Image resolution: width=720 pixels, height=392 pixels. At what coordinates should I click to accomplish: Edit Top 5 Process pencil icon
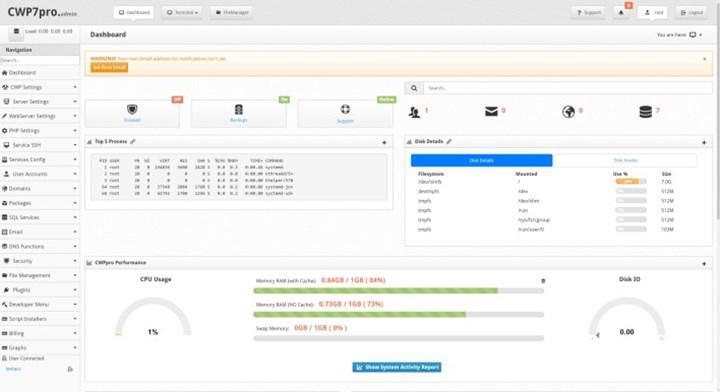coord(133,141)
